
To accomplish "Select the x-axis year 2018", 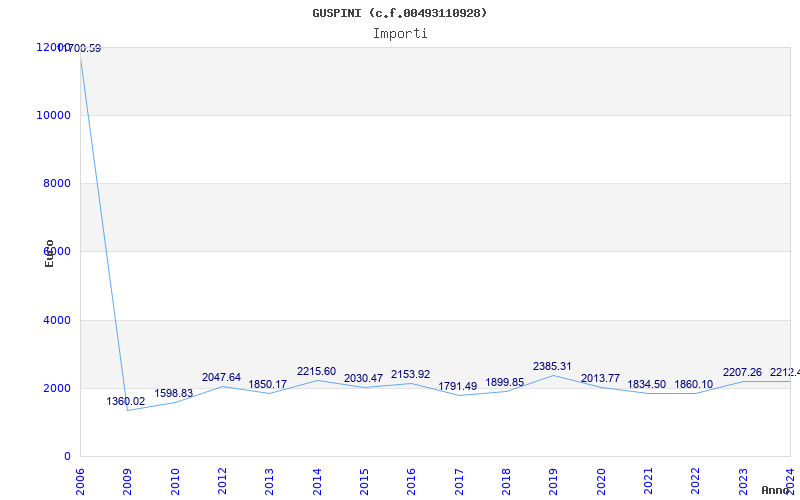I will click(x=506, y=481).
